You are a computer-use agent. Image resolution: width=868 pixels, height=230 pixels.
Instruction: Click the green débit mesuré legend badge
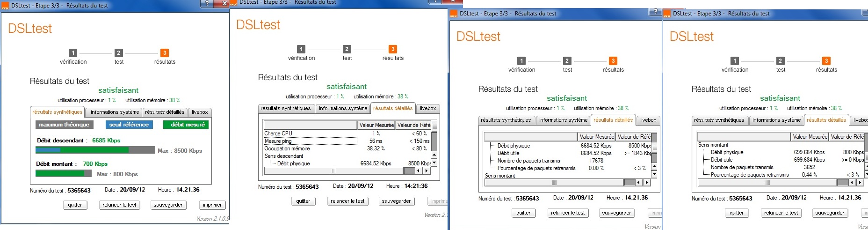(x=186, y=125)
